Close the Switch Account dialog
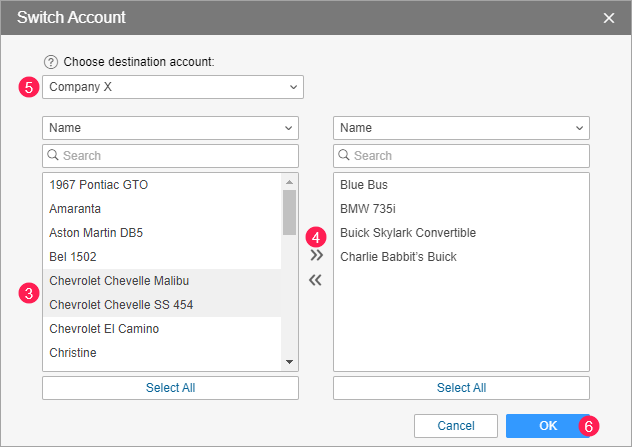Screen dimensions: 632x447 click(609, 18)
